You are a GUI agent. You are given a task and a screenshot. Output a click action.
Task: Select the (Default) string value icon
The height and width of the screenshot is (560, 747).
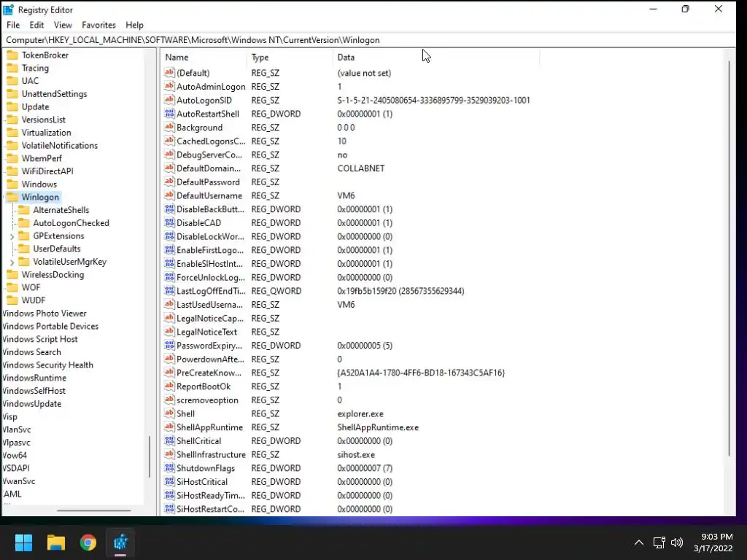[x=169, y=72]
